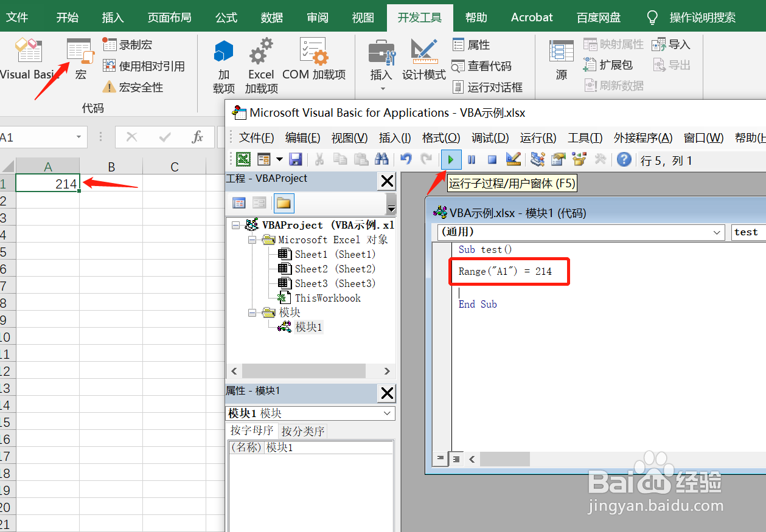Select Sheet2 (Sheet2) in project tree
This screenshot has height=532, width=766.
(x=335, y=269)
